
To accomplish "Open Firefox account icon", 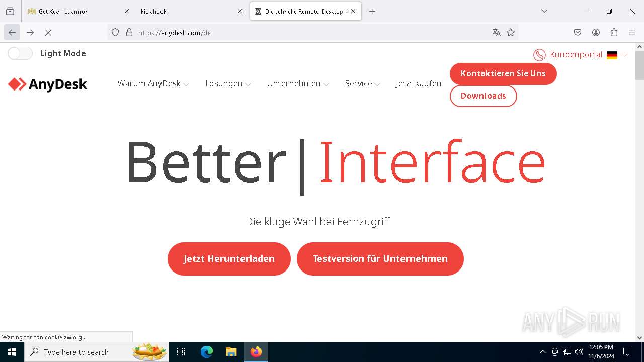I will (x=596, y=32).
